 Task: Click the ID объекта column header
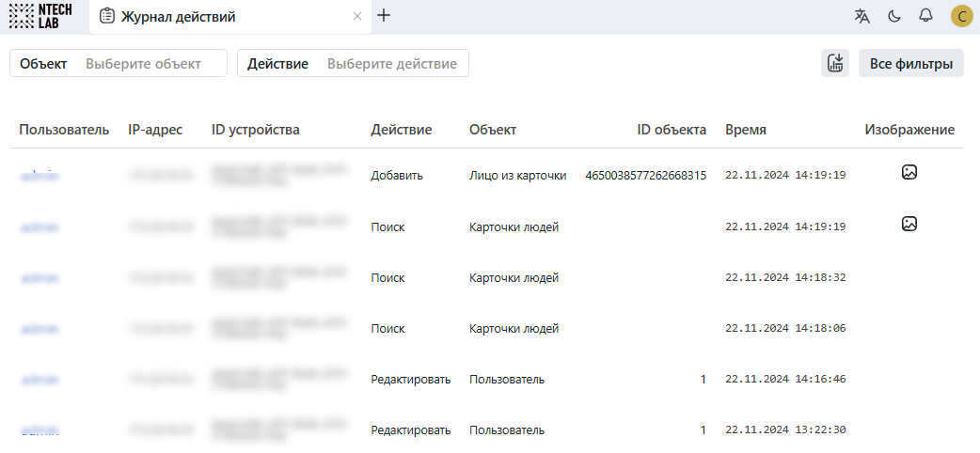click(672, 130)
